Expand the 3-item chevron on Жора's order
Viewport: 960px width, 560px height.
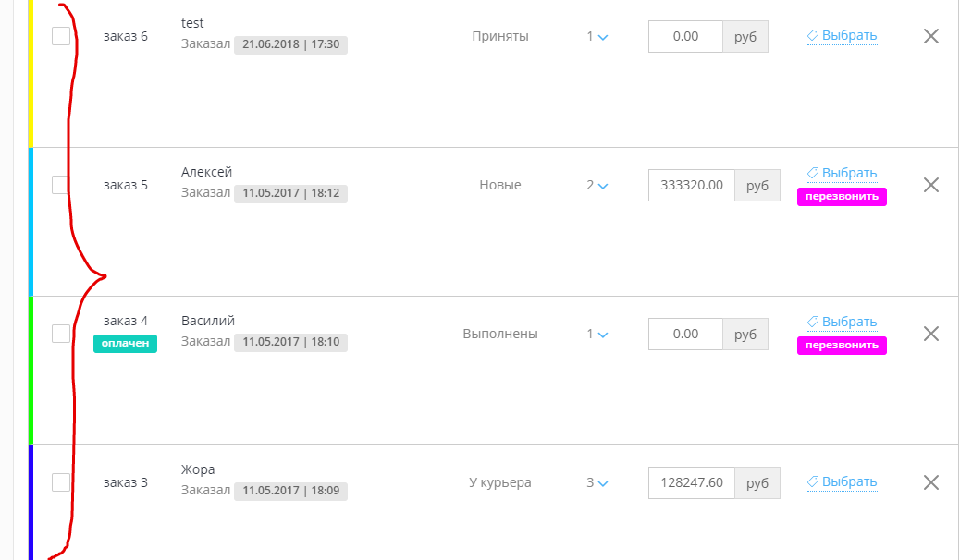(597, 483)
